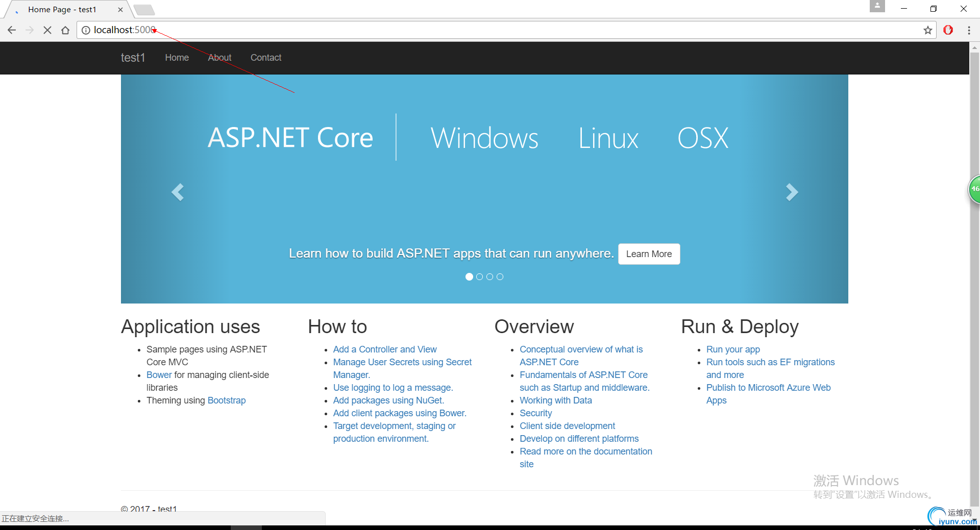Click Sample pages using ASP.NET Core MVC text
The height and width of the screenshot is (530, 980).
click(207, 356)
